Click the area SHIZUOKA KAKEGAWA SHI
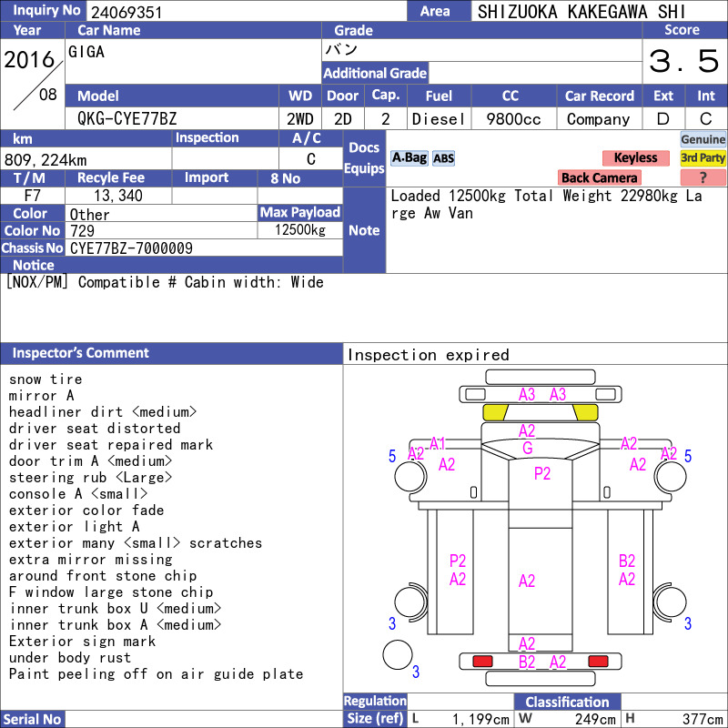The image size is (728, 728). tap(581, 12)
